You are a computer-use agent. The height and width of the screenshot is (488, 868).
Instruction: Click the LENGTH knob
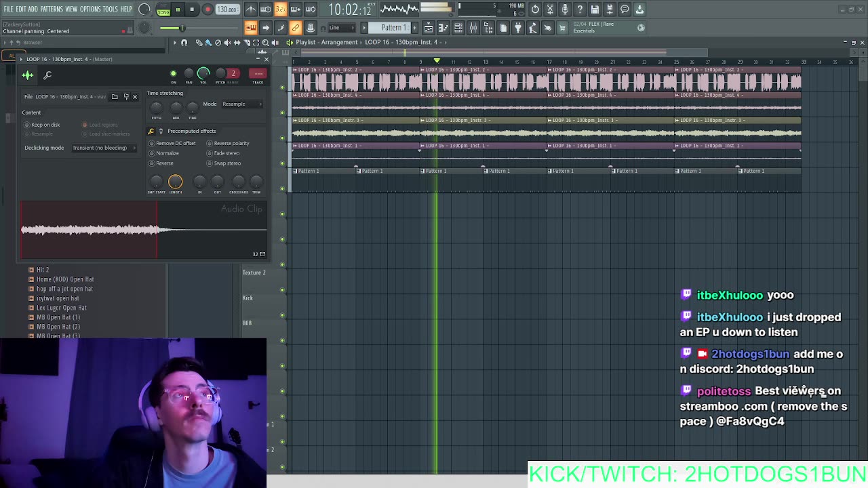coord(175,182)
